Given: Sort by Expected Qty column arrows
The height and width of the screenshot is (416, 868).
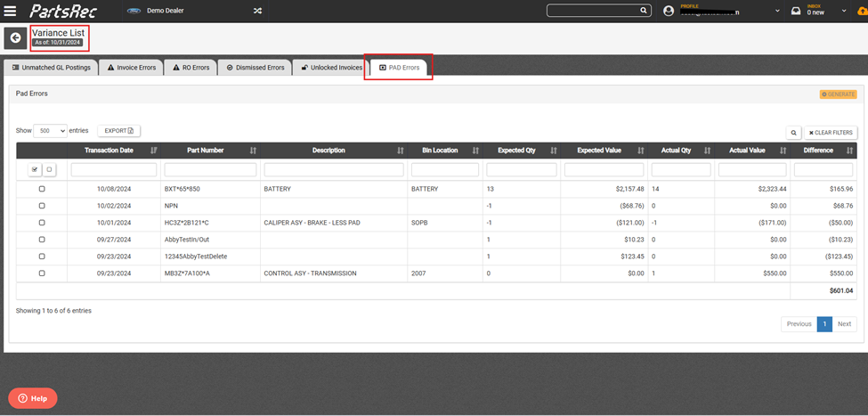Looking at the screenshot, I should [554, 151].
